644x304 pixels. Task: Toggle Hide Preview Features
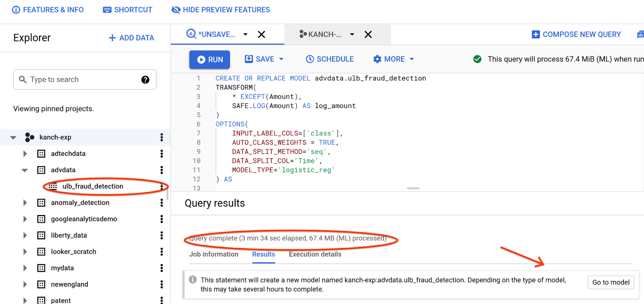221,10
